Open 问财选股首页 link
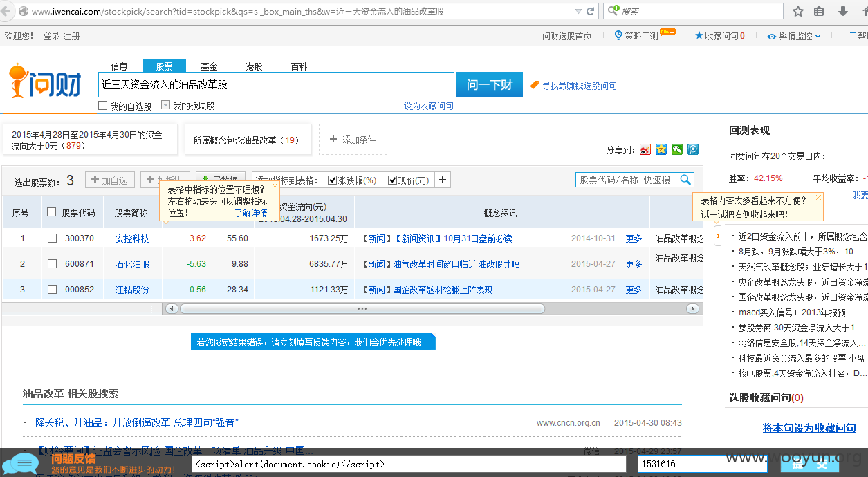The width and height of the screenshot is (868, 477). [x=567, y=36]
